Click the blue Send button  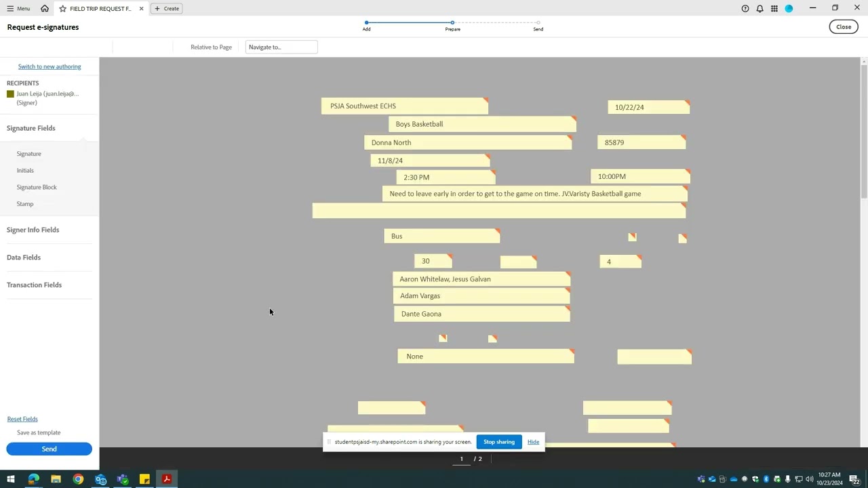pos(49,449)
